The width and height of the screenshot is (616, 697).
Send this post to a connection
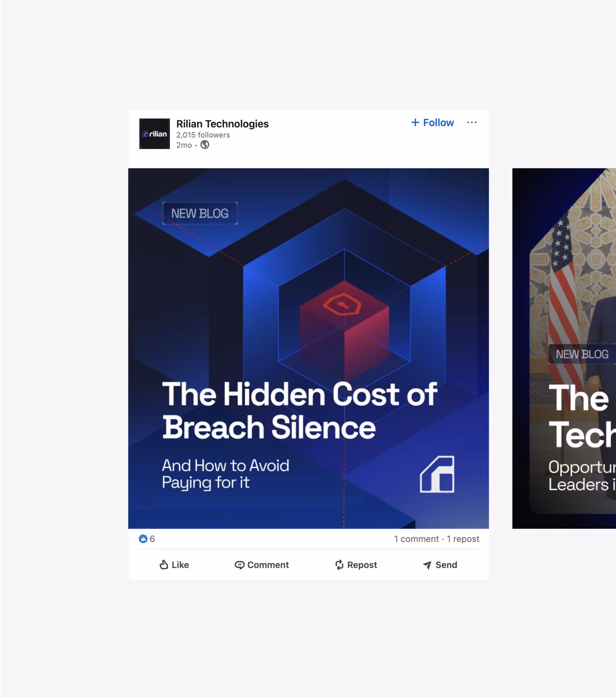point(440,565)
